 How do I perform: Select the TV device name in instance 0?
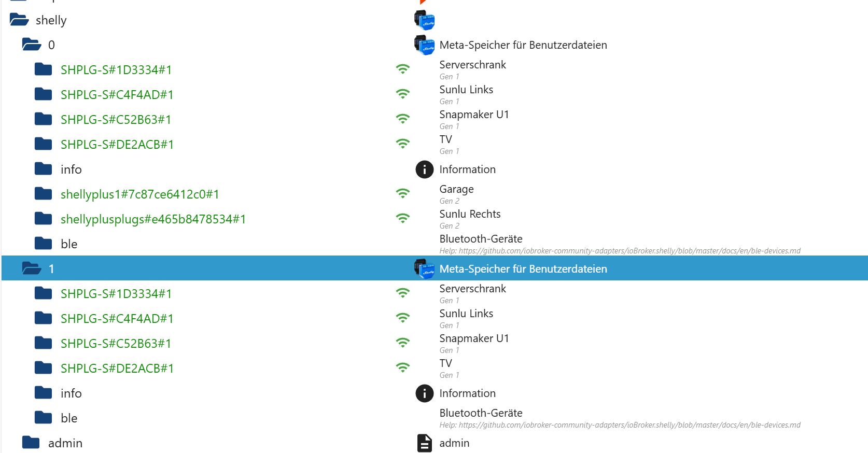tap(445, 139)
